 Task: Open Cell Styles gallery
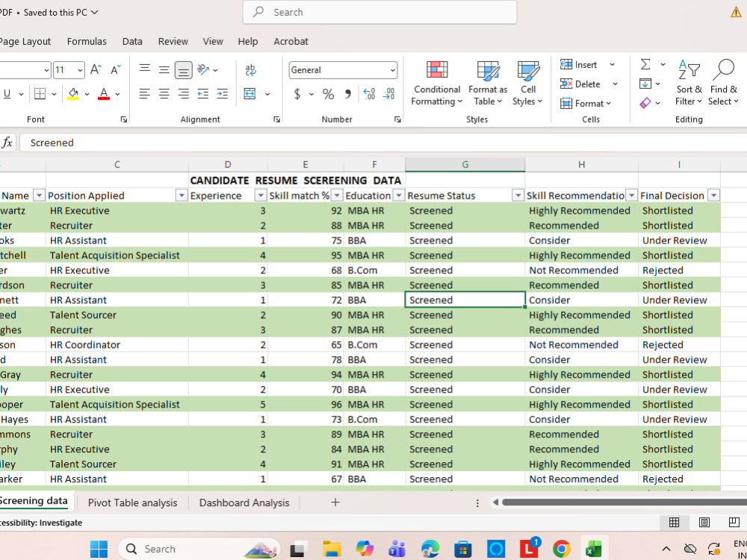pyautogui.click(x=528, y=84)
